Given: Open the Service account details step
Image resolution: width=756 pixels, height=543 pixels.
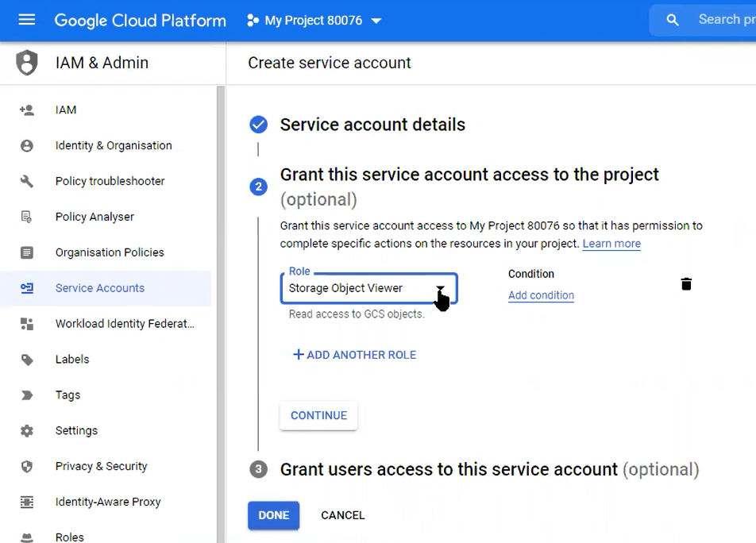Looking at the screenshot, I should pyautogui.click(x=372, y=125).
